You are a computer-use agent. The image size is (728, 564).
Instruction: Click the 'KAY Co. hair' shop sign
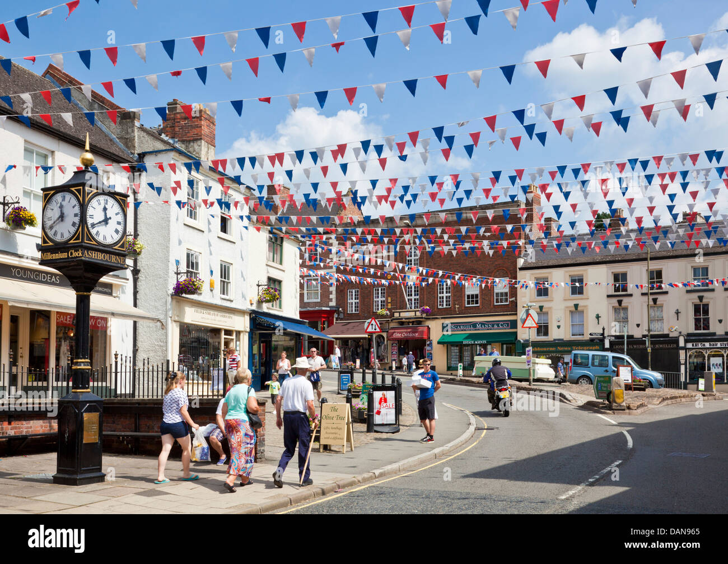707,345
